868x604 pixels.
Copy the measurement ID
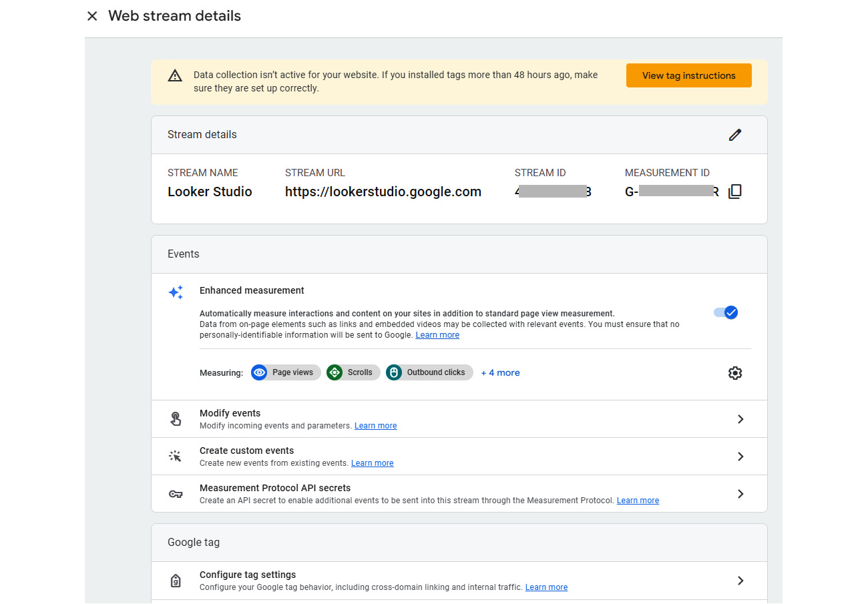[x=734, y=192]
